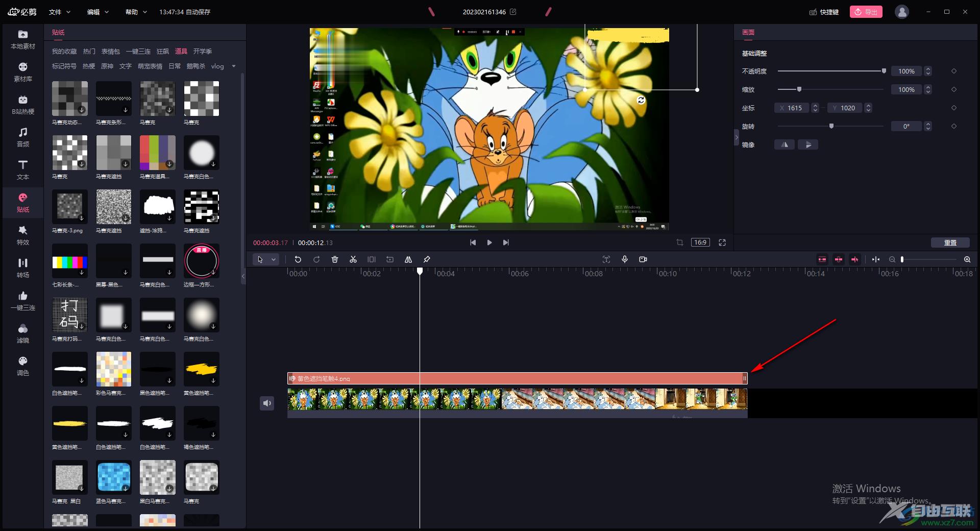Image resolution: width=980 pixels, height=531 pixels.
Task: Toggle the second red timeline link button
Action: tap(839, 259)
